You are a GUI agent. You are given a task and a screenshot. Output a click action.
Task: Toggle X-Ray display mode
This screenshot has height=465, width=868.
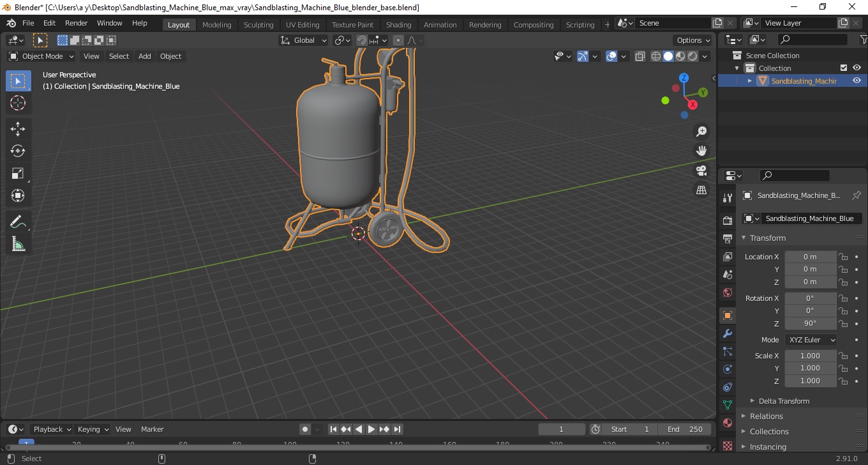click(640, 56)
